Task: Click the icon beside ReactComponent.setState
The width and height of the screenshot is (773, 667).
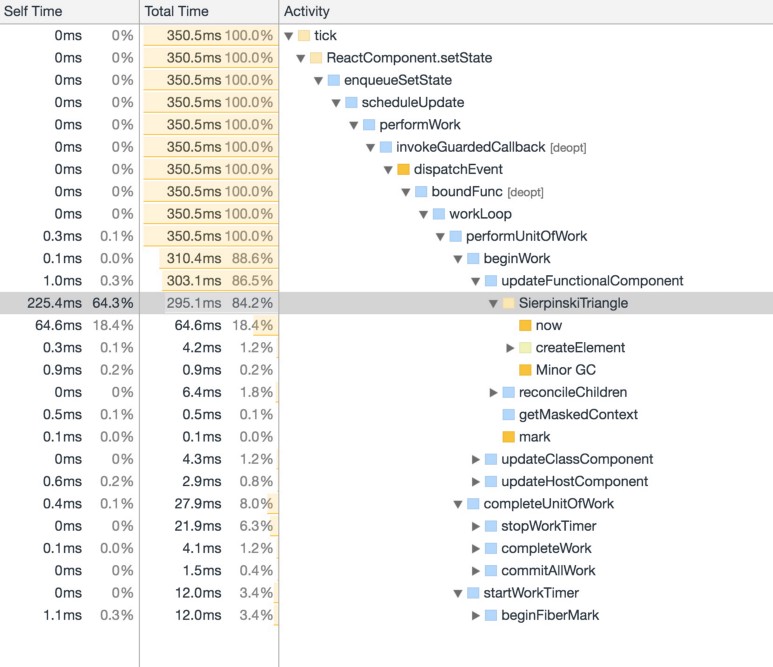Action: pyautogui.click(x=316, y=58)
